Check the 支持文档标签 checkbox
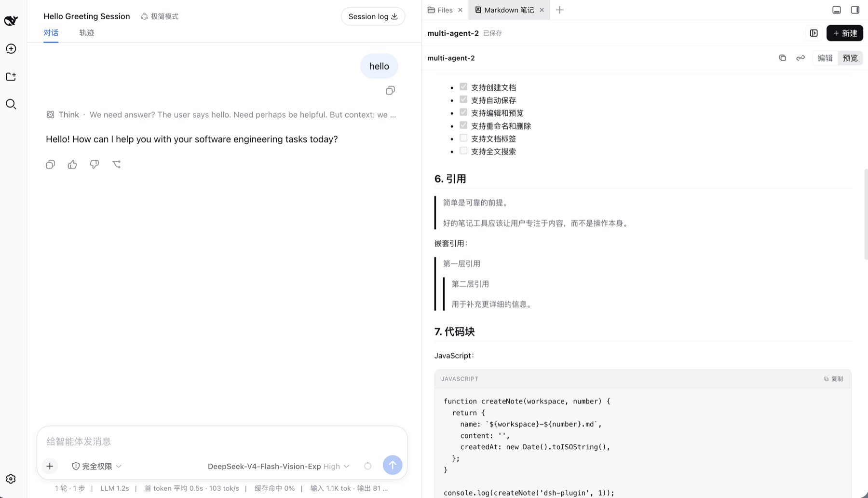The width and height of the screenshot is (868, 498). (463, 138)
